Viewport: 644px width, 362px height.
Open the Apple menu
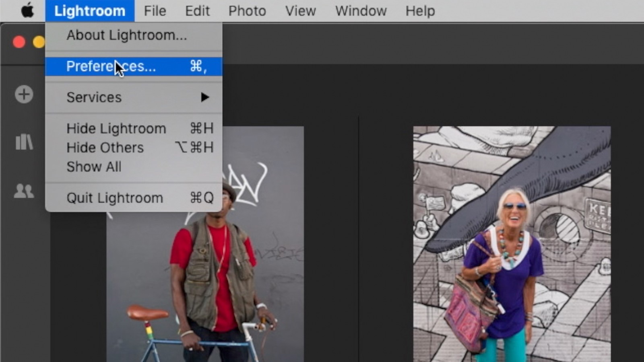(27, 11)
